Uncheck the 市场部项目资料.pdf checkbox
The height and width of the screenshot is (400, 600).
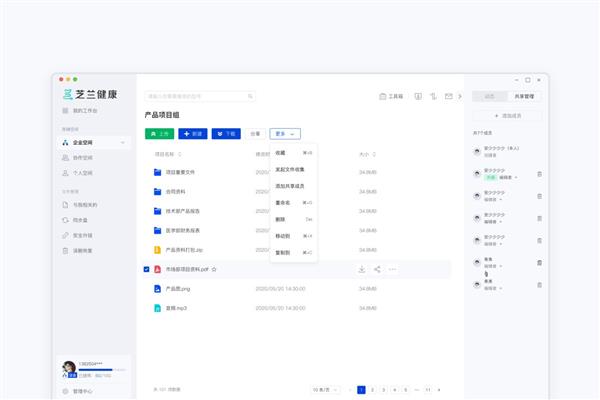tap(147, 269)
